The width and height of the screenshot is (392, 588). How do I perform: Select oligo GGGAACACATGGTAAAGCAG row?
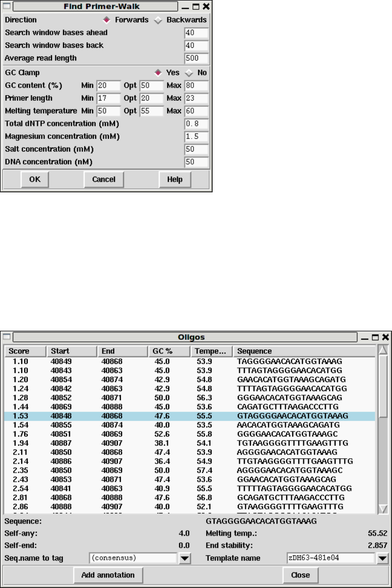click(189, 398)
